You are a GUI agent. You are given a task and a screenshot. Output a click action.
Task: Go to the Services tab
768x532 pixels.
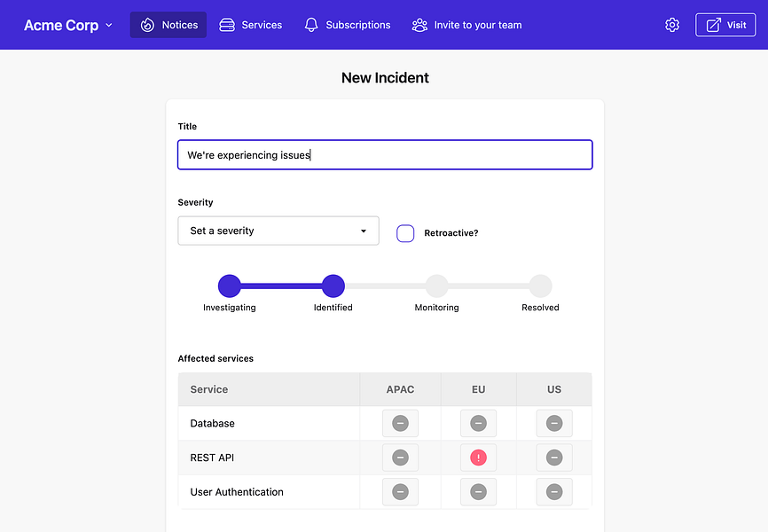point(251,25)
